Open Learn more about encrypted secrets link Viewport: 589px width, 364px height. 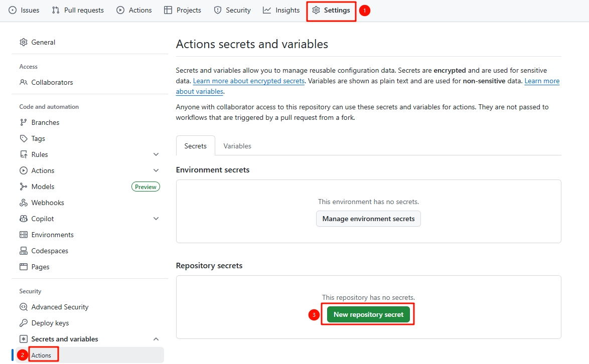249,81
